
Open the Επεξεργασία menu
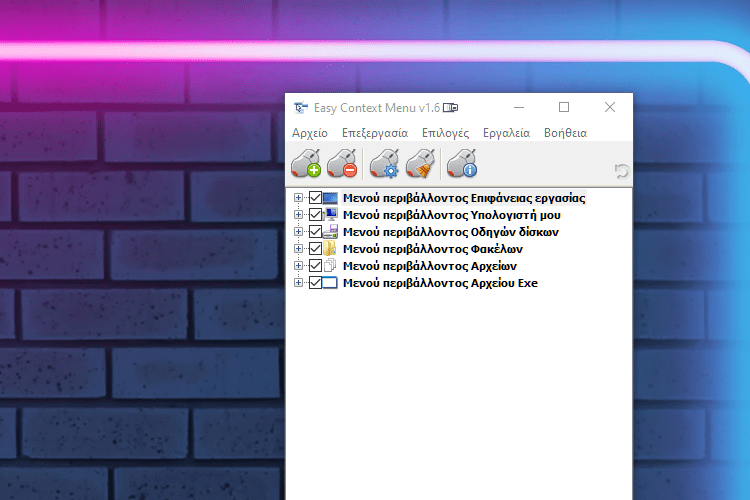coord(375,133)
